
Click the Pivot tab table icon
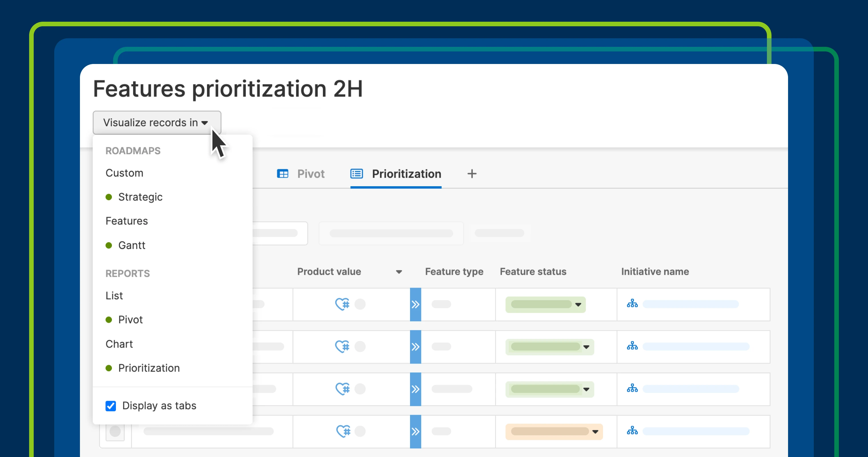pyautogui.click(x=282, y=174)
